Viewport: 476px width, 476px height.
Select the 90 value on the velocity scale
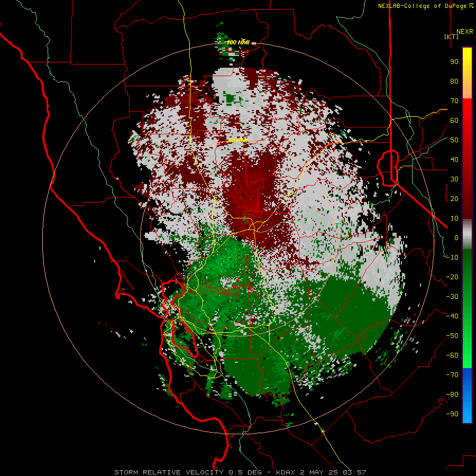point(454,62)
